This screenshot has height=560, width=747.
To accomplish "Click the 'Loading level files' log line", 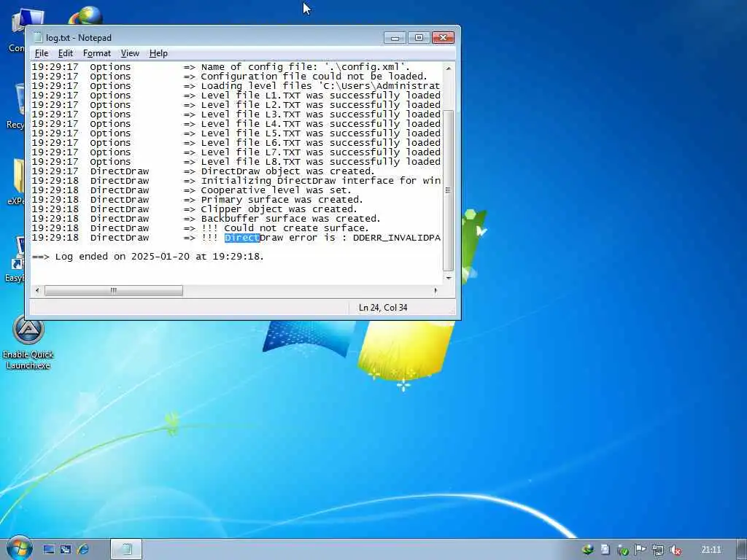I will coord(236,86).
